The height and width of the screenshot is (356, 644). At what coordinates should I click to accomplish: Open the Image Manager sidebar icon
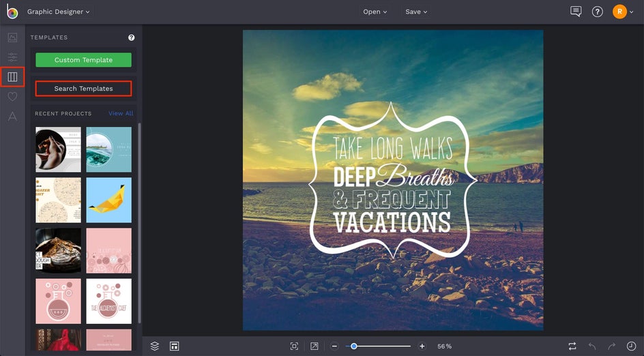[x=12, y=38]
